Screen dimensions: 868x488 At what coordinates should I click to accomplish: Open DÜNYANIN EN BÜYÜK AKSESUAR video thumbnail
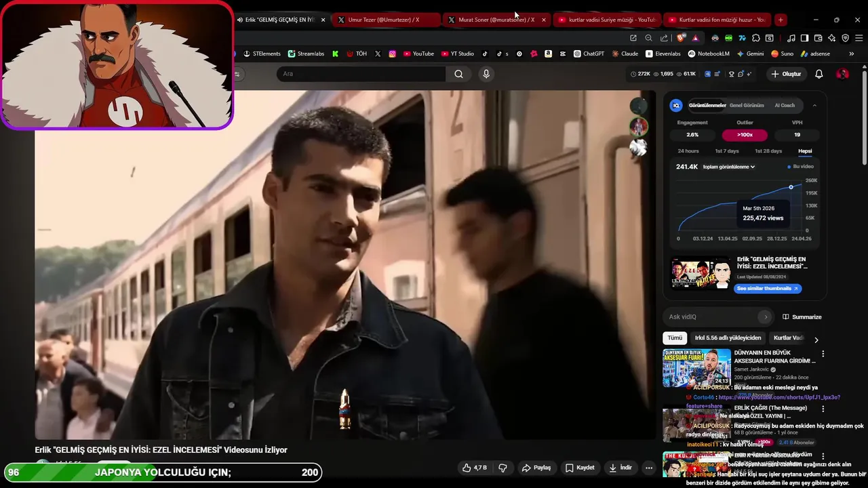pos(696,367)
